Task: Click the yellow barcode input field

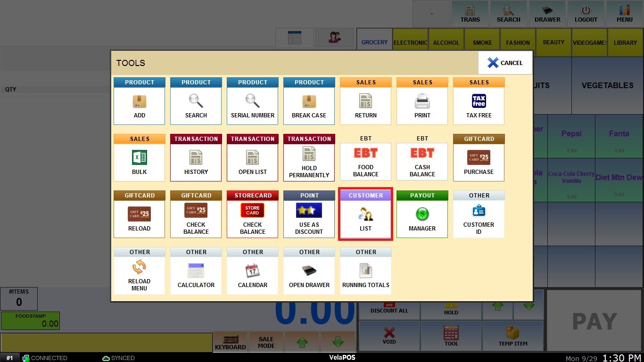Action: click(x=106, y=343)
